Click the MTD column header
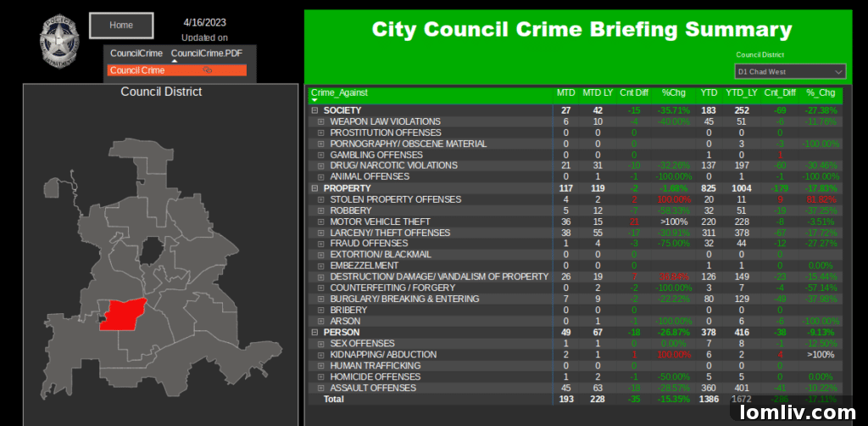Viewport: 868px width, 426px height. click(x=565, y=92)
